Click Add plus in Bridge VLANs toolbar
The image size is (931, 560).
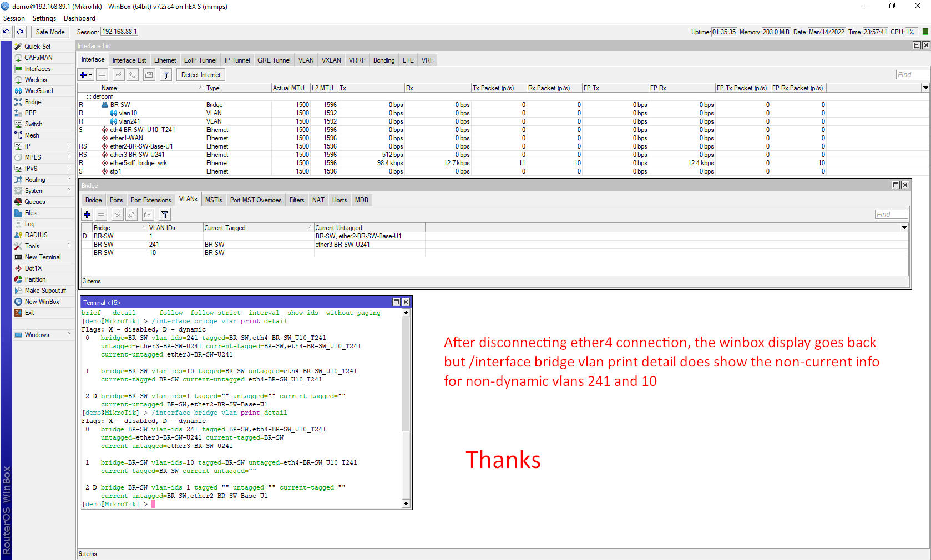point(87,215)
